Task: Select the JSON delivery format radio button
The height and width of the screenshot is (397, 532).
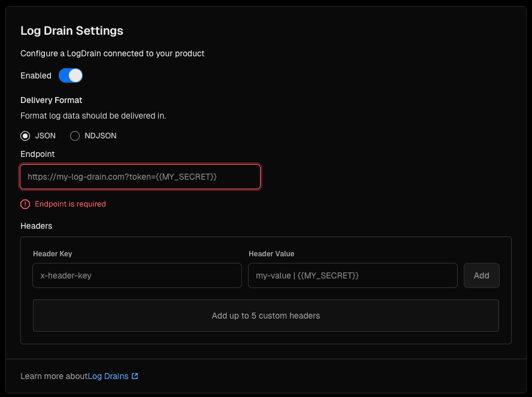Action: (x=25, y=136)
